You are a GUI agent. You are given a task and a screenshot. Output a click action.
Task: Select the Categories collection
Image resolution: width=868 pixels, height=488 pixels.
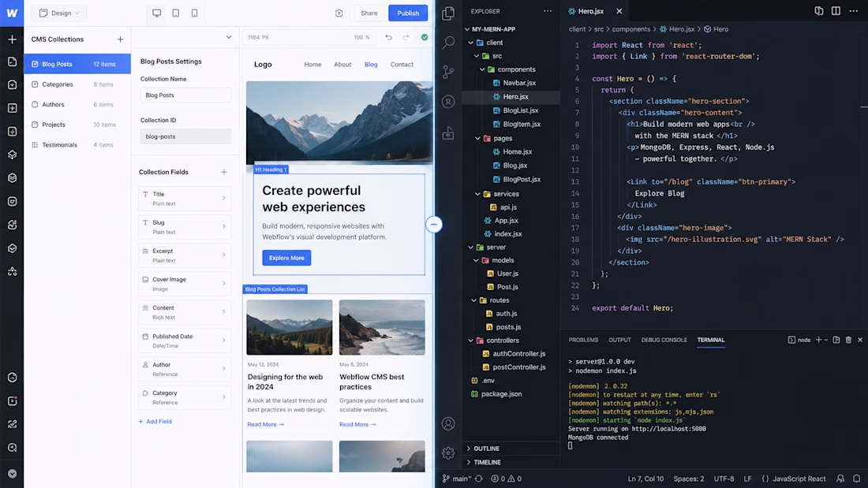(x=77, y=84)
